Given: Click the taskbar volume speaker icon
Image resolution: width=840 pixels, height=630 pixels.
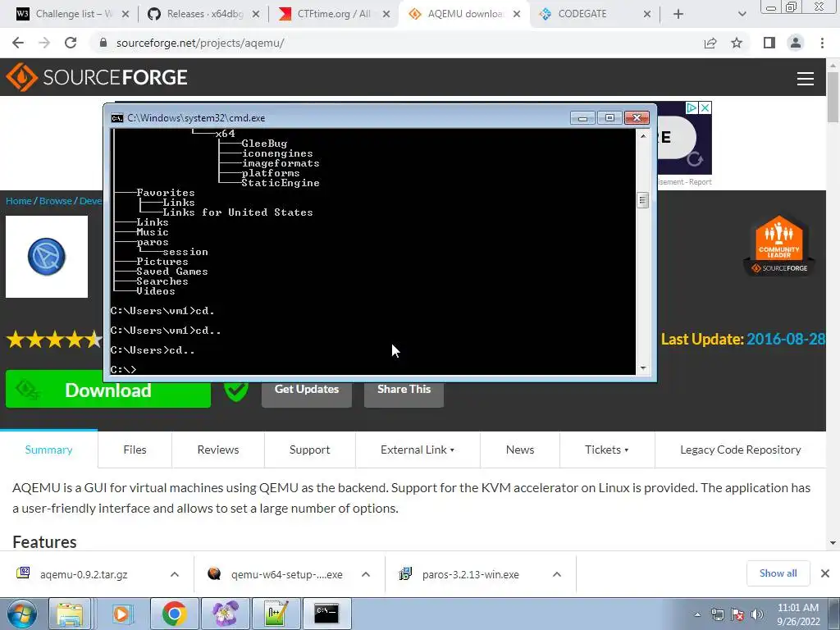Looking at the screenshot, I should coord(757,614).
